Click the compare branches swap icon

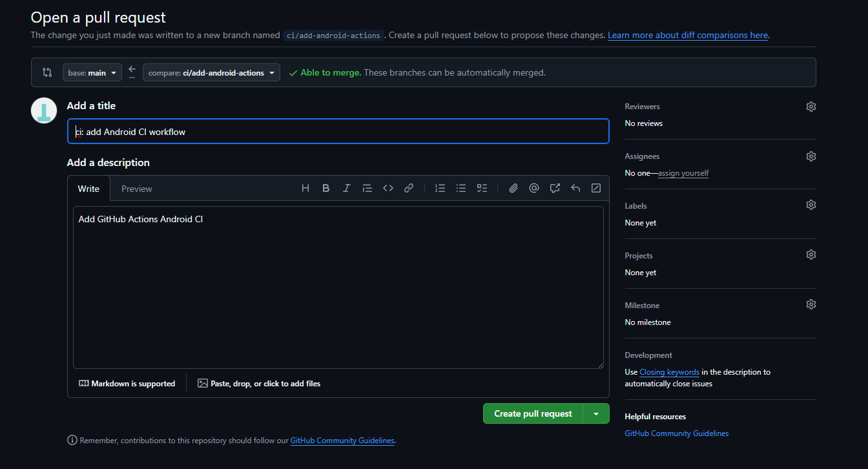tap(47, 72)
